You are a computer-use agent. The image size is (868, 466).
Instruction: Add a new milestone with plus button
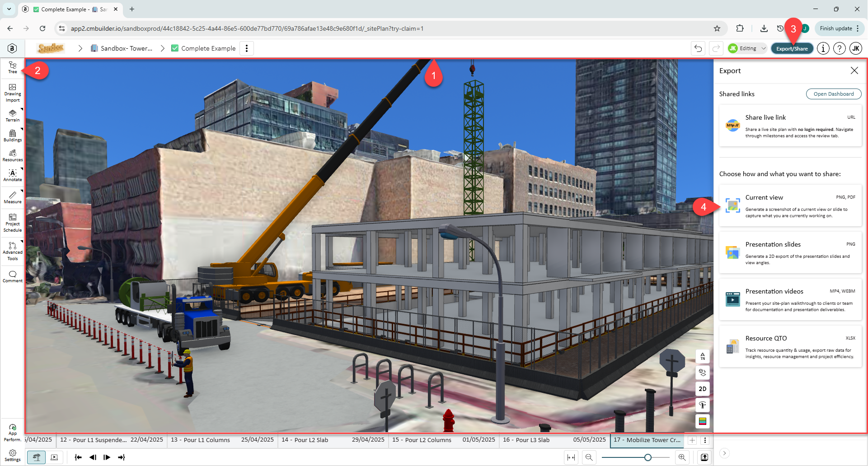coord(692,440)
